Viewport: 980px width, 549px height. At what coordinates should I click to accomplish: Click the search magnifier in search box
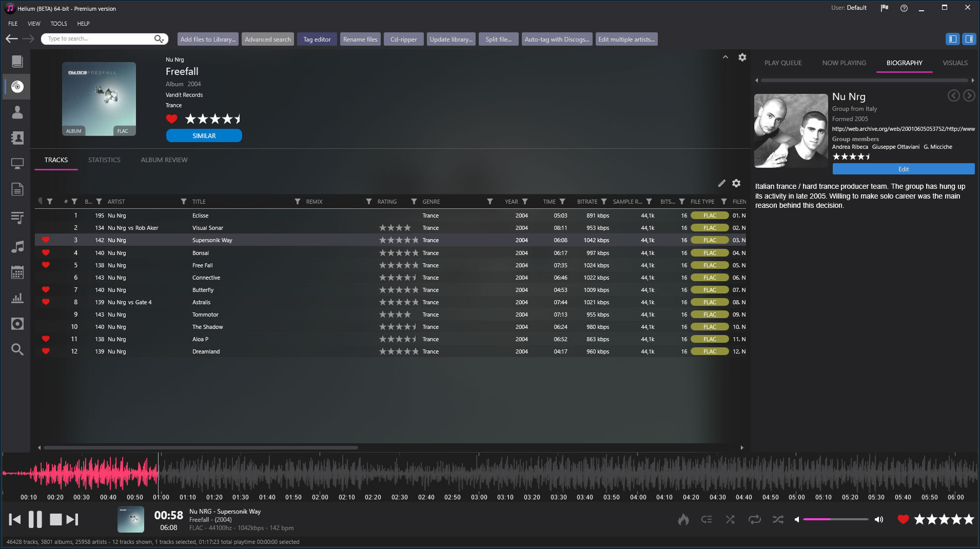[x=159, y=39]
